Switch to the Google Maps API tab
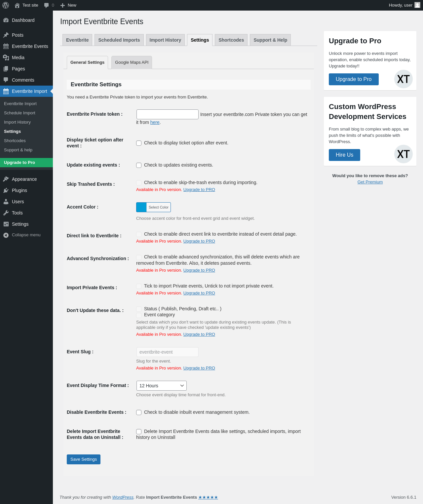Screen dimensions: 423x504 [x=132, y=62]
